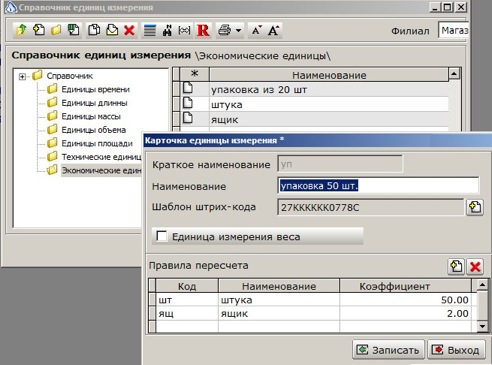
Task: Expand the Справочник root tree node
Action: (22, 77)
